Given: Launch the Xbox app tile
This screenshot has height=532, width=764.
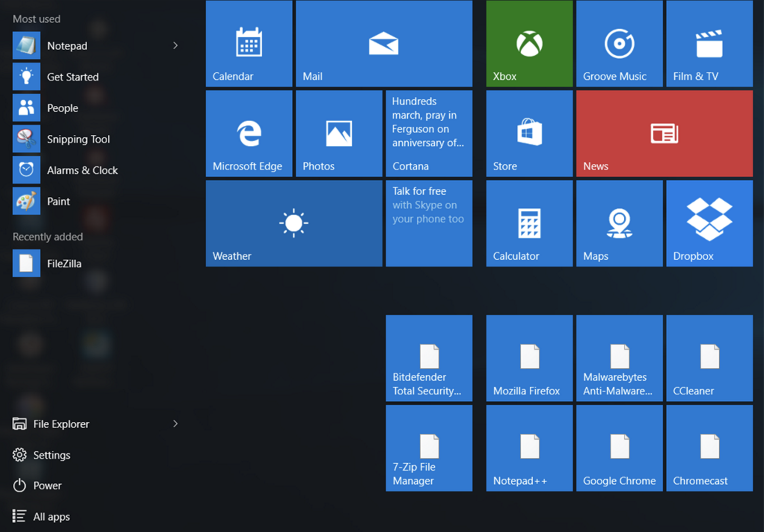Looking at the screenshot, I should point(529,44).
